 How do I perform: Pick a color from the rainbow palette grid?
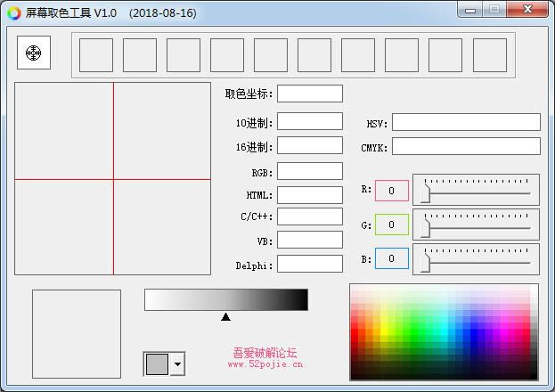click(443, 332)
